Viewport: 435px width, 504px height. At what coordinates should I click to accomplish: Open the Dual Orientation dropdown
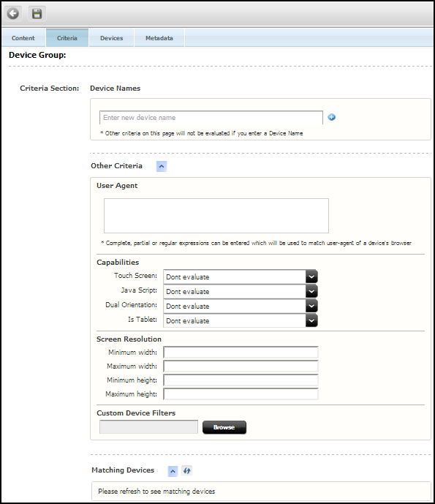(241, 306)
